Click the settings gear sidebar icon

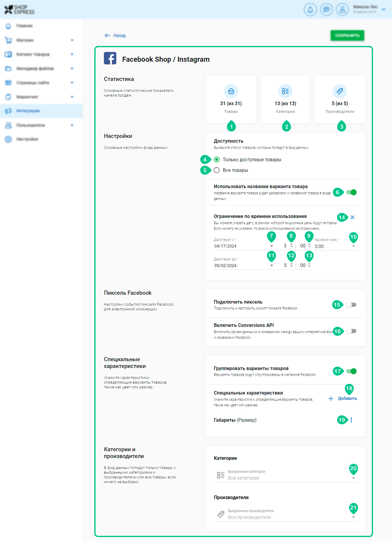(9, 139)
